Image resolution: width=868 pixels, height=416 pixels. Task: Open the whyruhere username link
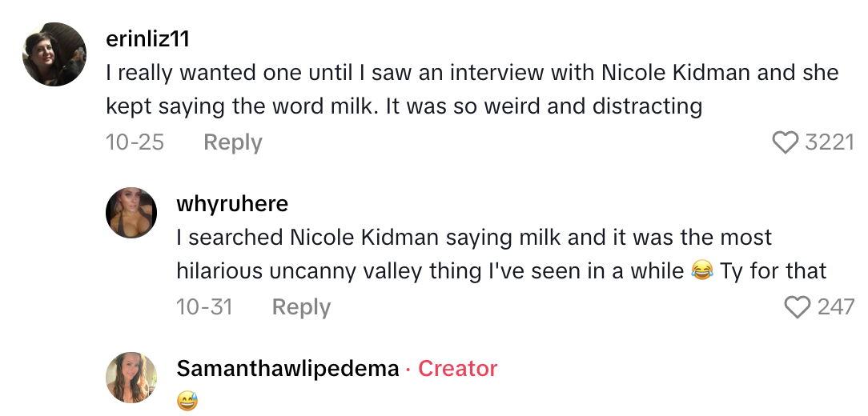pyautogui.click(x=232, y=203)
